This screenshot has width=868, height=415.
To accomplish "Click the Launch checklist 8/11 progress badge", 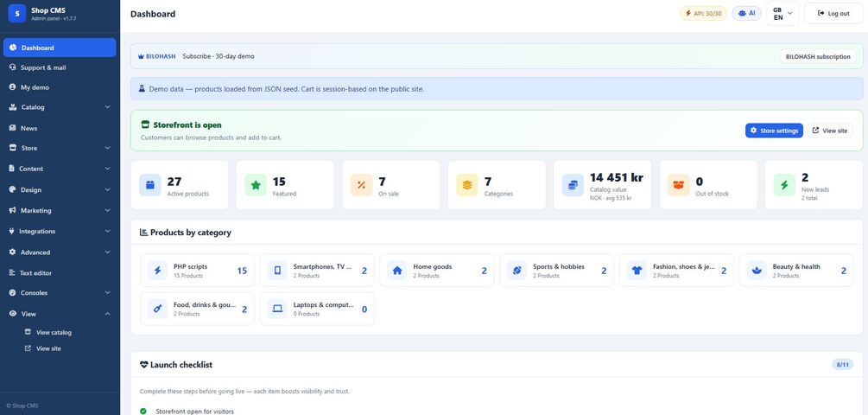I will pos(843,365).
